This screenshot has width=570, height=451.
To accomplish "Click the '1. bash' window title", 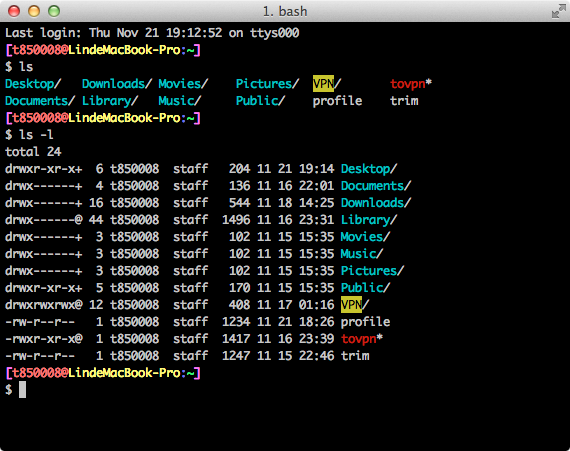I will click(x=285, y=12).
